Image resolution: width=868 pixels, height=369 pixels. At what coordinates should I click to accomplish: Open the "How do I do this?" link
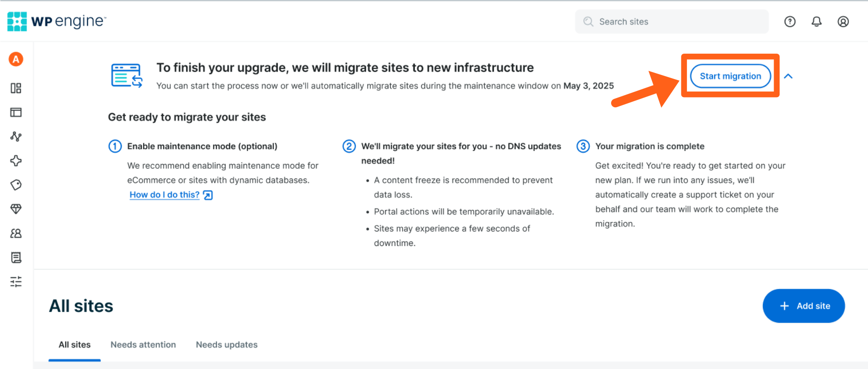tap(165, 195)
